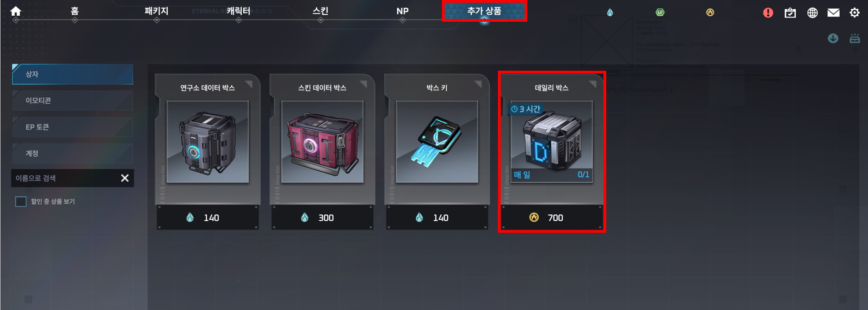
Task: Switch to the 캐릭터 tab
Action: [238, 11]
